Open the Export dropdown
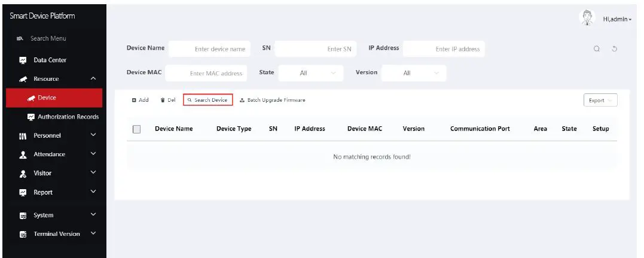This screenshot has width=644, height=258. click(x=600, y=101)
